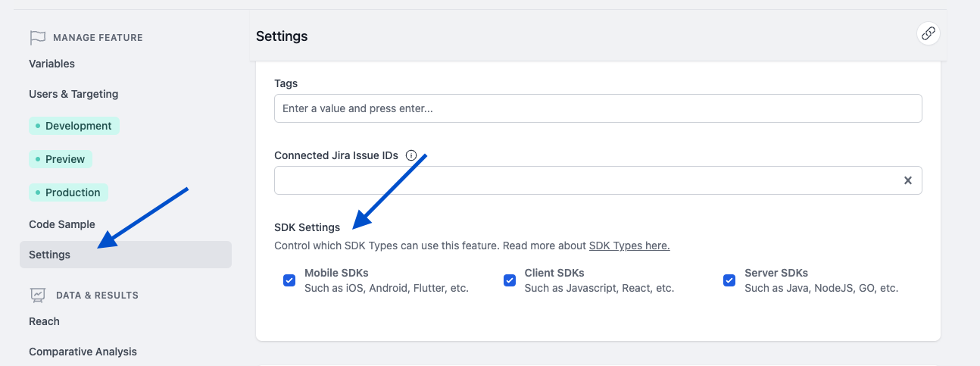The height and width of the screenshot is (366, 980).
Task: Follow the SDK Types here link
Action: click(629, 246)
